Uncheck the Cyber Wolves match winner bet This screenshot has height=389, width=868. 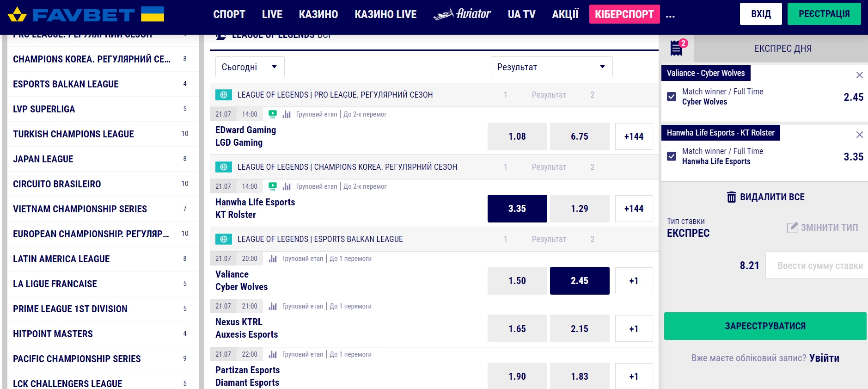click(672, 97)
